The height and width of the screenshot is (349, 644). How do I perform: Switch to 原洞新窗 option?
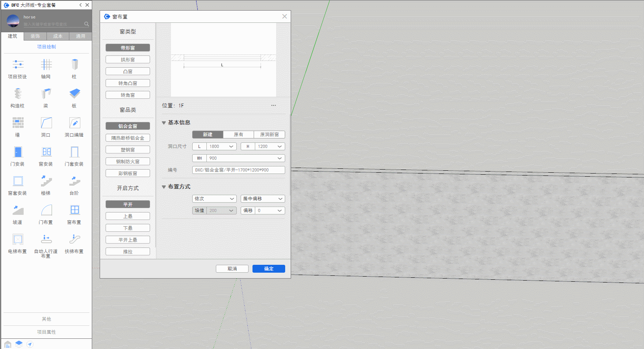click(x=269, y=135)
